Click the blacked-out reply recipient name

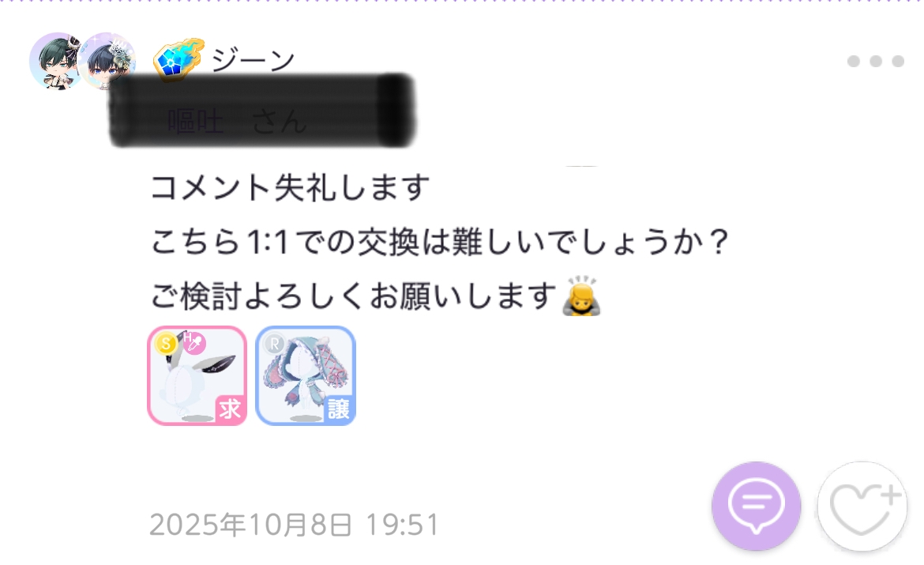pyautogui.click(x=262, y=111)
